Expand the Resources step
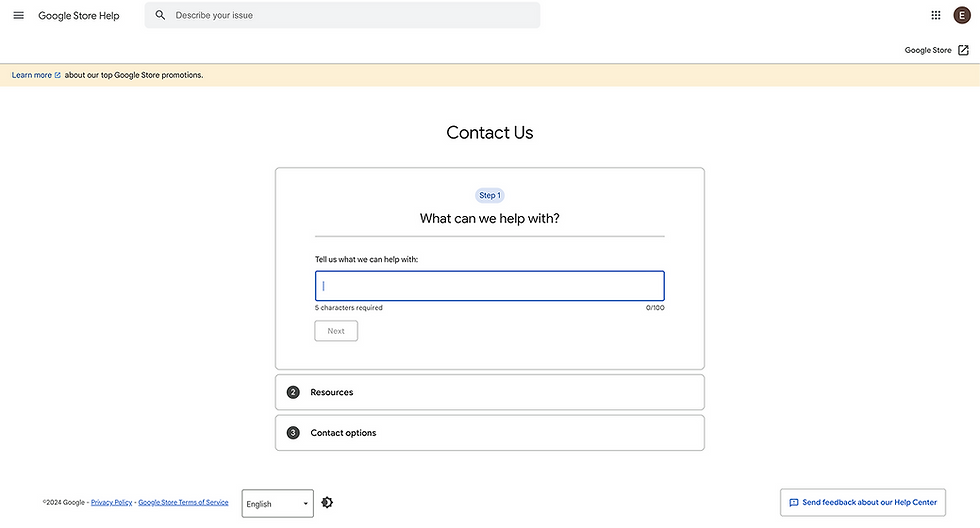 pos(489,392)
